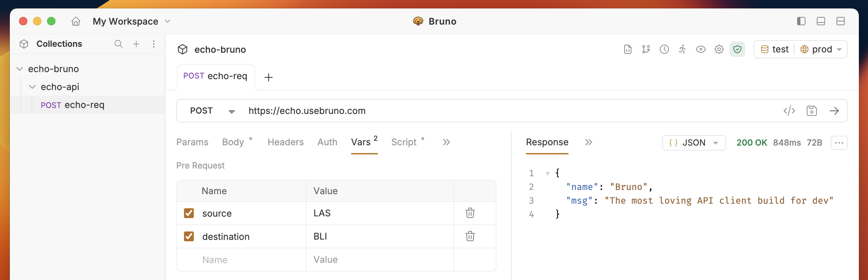Uncheck the source variable checkbox
Image resolution: width=868 pixels, height=280 pixels.
coord(189,213)
